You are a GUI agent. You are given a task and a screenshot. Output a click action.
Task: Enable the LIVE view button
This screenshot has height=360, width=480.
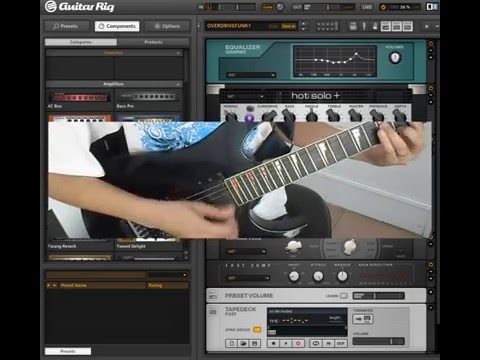click(x=367, y=7)
